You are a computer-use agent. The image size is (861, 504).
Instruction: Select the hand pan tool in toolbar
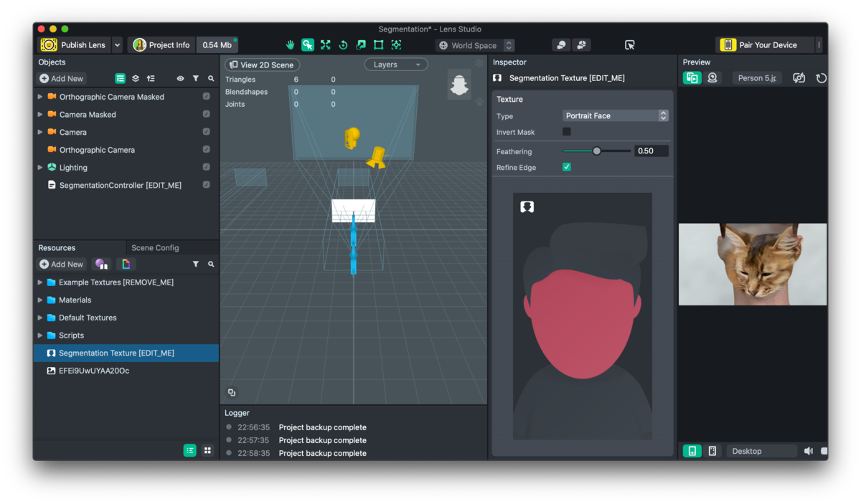[290, 45]
